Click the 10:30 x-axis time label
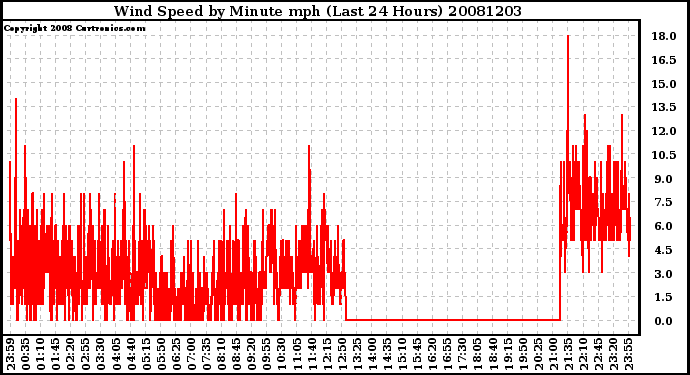Viewport: 690px width, 375px height. coord(281,354)
